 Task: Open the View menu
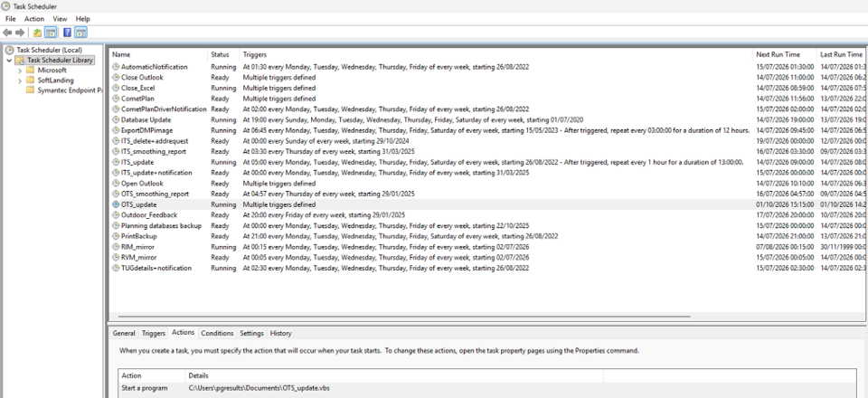(x=60, y=19)
